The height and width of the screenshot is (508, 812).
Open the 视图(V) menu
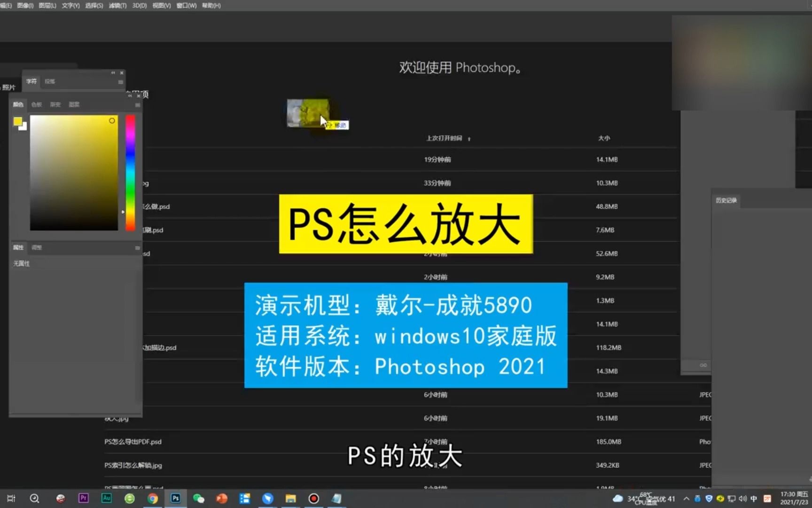coord(161,6)
